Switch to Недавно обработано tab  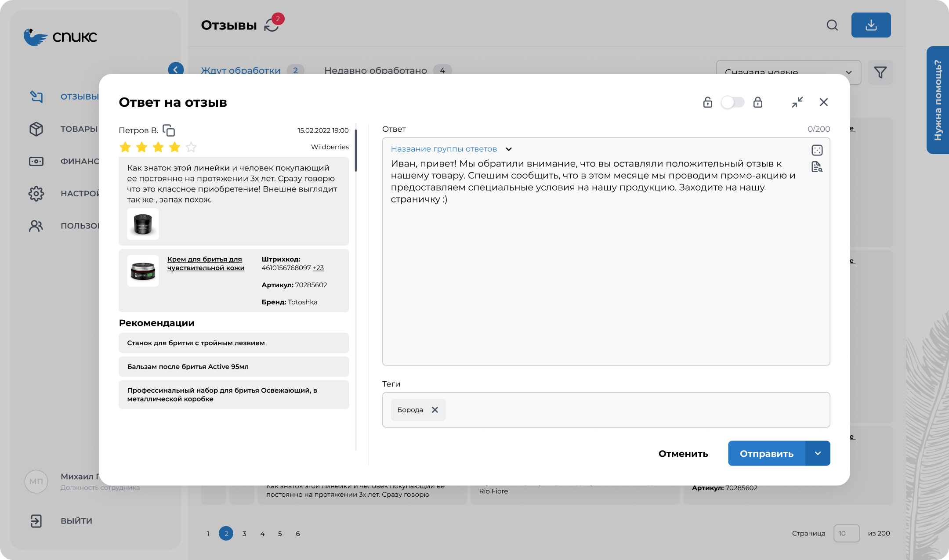pyautogui.click(x=376, y=70)
